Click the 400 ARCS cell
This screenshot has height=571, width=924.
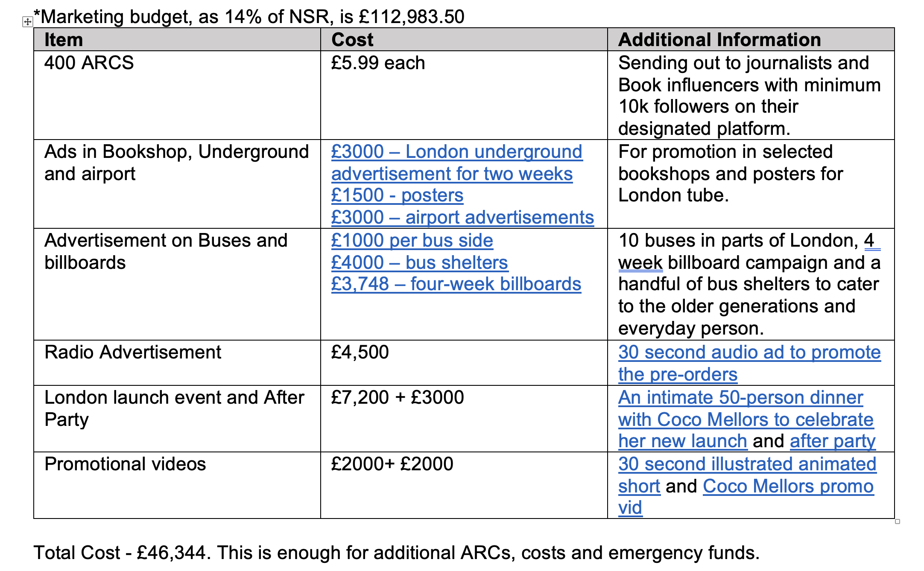tap(177, 95)
